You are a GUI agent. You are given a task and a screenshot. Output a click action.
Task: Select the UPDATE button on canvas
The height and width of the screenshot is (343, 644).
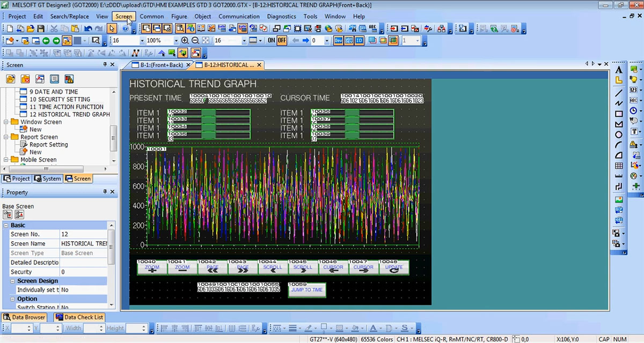pos(394,267)
